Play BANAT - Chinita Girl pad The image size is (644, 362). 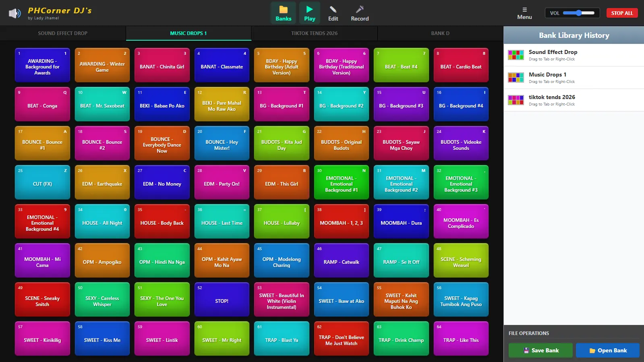pos(162,65)
